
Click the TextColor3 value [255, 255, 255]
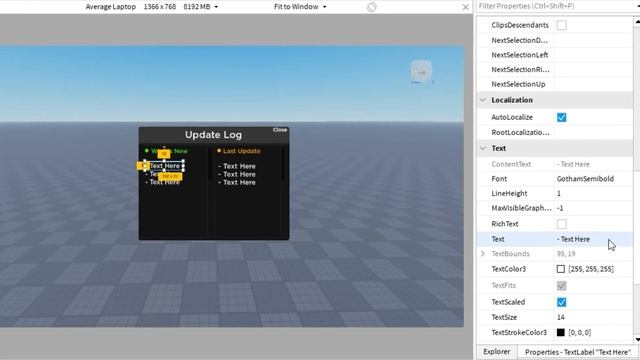(x=591, y=269)
